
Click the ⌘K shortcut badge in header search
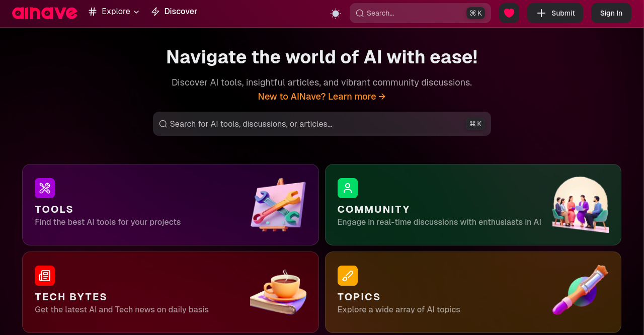pyautogui.click(x=475, y=13)
